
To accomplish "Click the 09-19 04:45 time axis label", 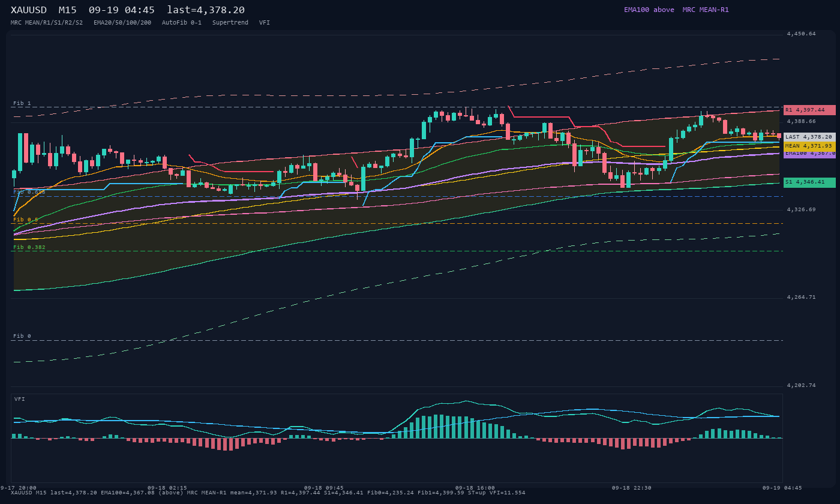I will (x=782, y=488).
